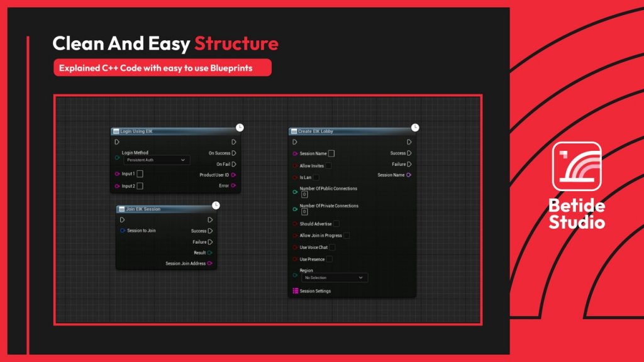Toggle the Use Voice Chat checkbox
The height and width of the screenshot is (362, 644).
click(332, 248)
